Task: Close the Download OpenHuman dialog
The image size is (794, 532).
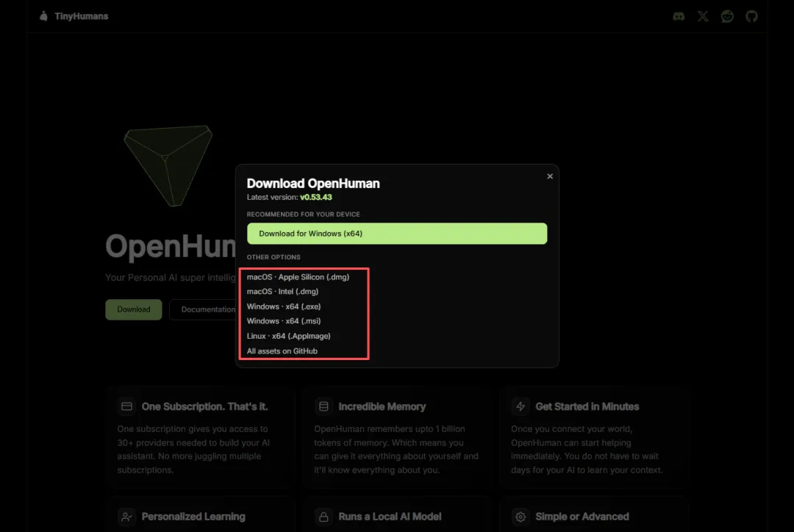Action: coord(550,176)
